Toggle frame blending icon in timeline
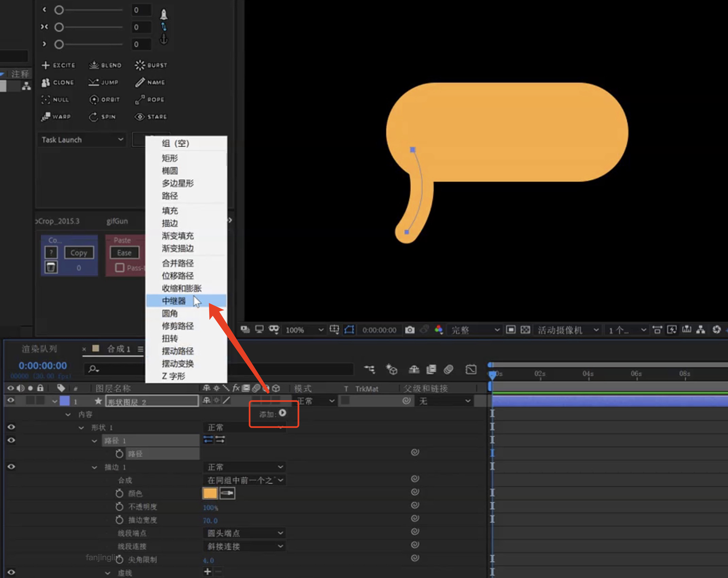The height and width of the screenshot is (578, 728). click(431, 369)
